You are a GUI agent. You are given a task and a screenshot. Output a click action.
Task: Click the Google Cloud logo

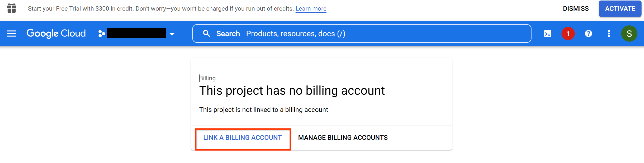pos(56,33)
